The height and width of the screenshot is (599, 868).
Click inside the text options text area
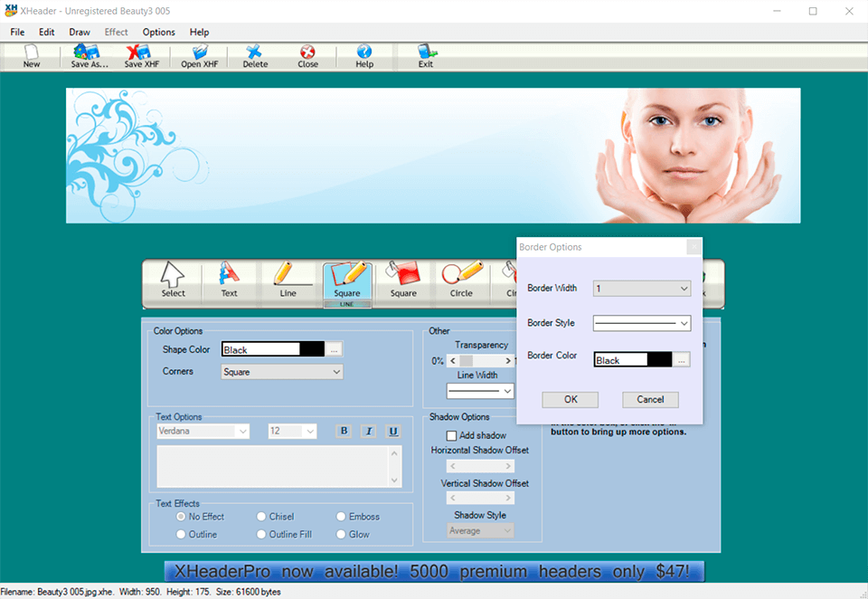pyautogui.click(x=273, y=467)
